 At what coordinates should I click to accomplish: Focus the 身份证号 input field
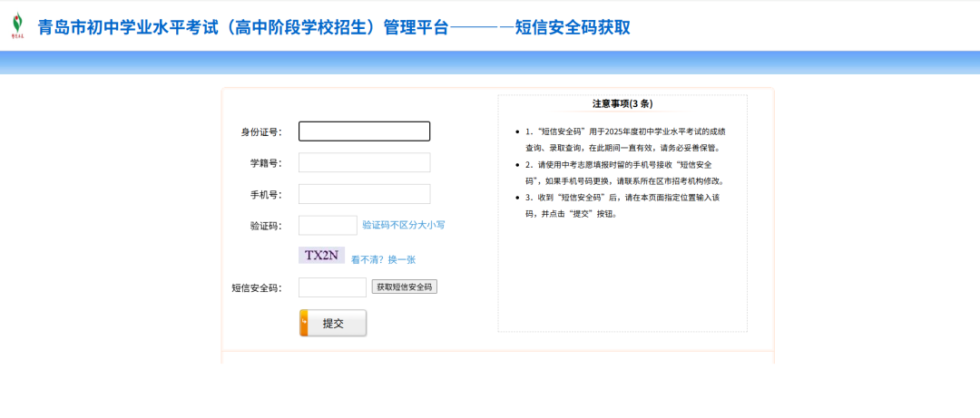pyautogui.click(x=365, y=131)
